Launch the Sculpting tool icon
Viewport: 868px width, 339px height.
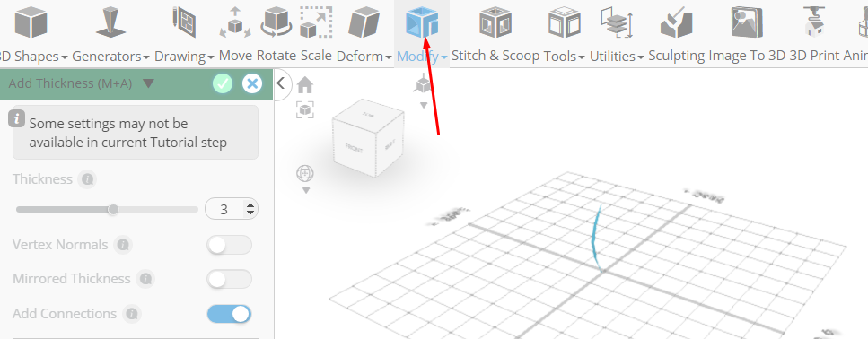(x=677, y=22)
